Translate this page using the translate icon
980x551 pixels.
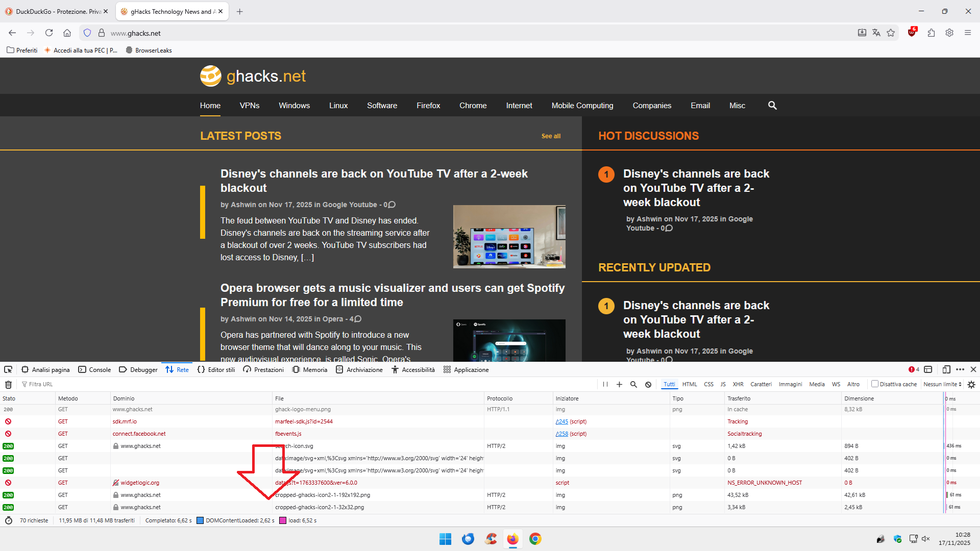click(x=876, y=33)
